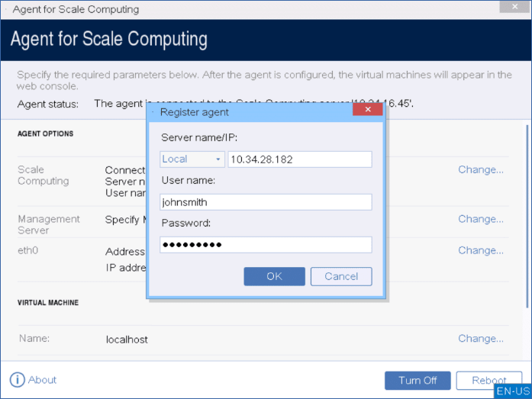This screenshot has height=399, width=532.
Task: Close the Register agent dialog
Action: pyautogui.click(x=367, y=111)
